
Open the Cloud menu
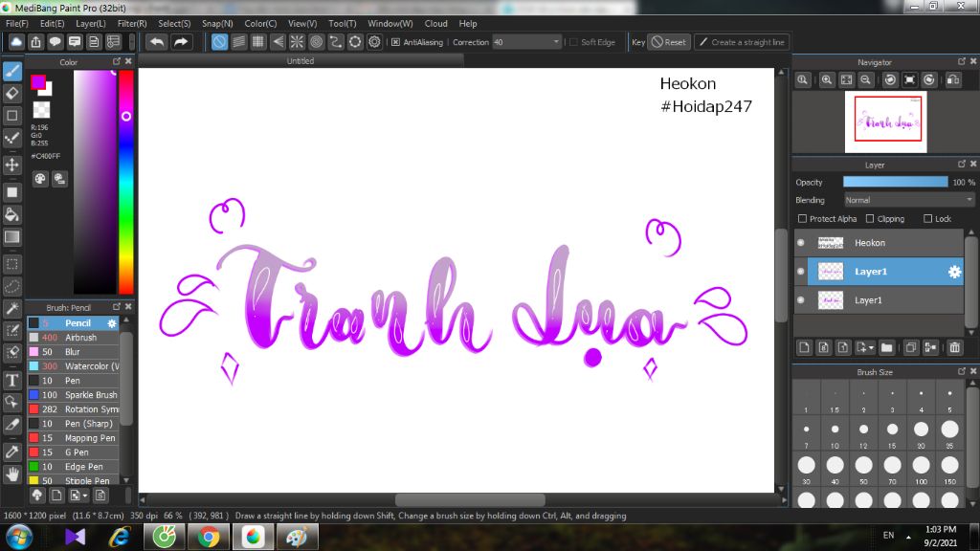435,23
